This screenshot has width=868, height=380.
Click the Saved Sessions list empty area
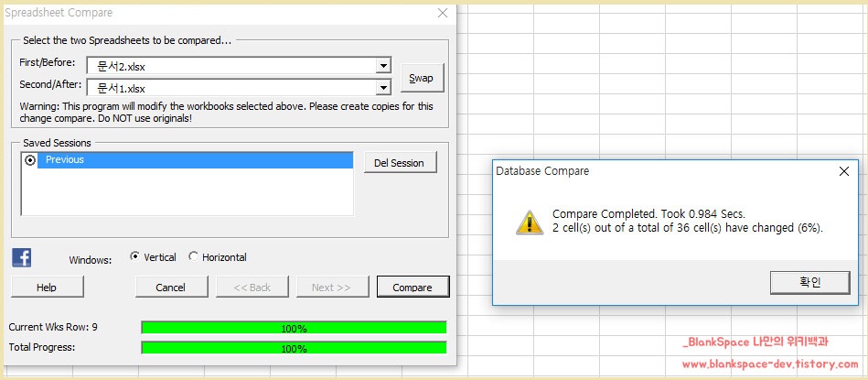188,191
